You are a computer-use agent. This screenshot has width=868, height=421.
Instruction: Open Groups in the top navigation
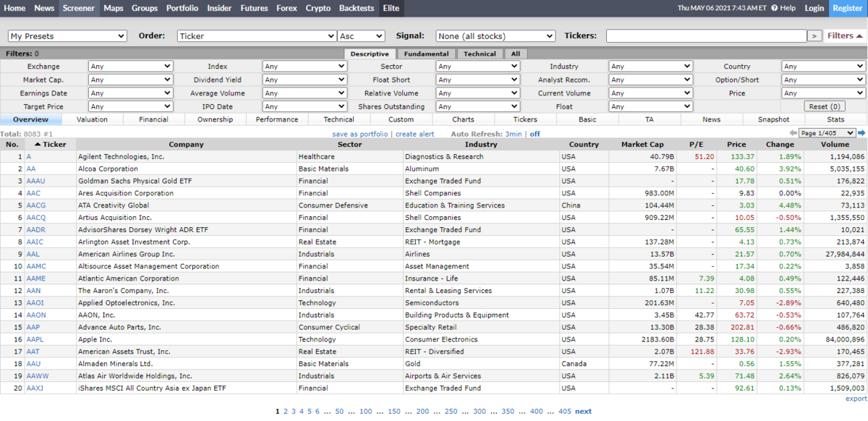click(145, 8)
